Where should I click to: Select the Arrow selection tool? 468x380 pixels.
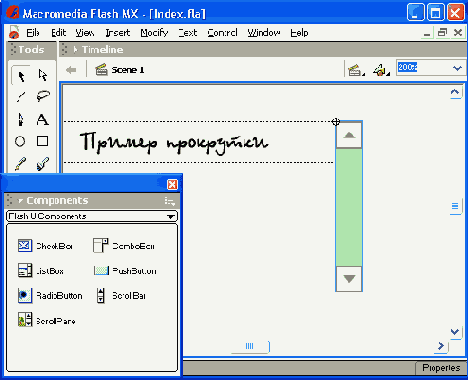coord(21,76)
